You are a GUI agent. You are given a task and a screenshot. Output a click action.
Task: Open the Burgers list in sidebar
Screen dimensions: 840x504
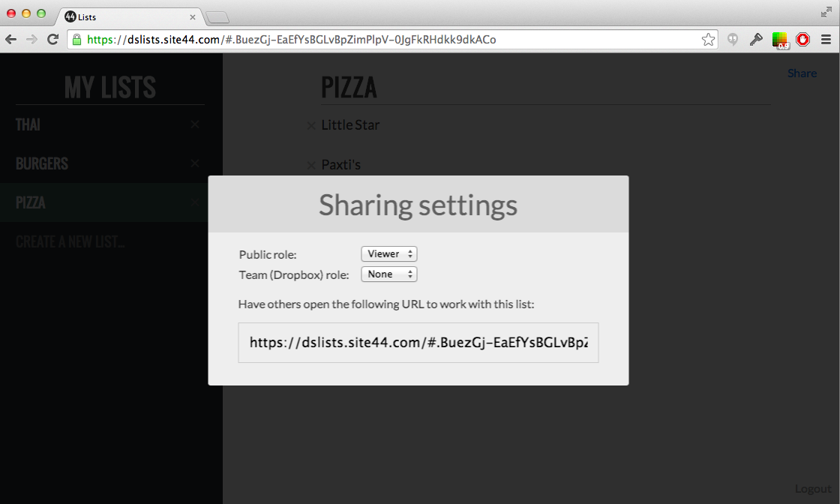pos(42,163)
